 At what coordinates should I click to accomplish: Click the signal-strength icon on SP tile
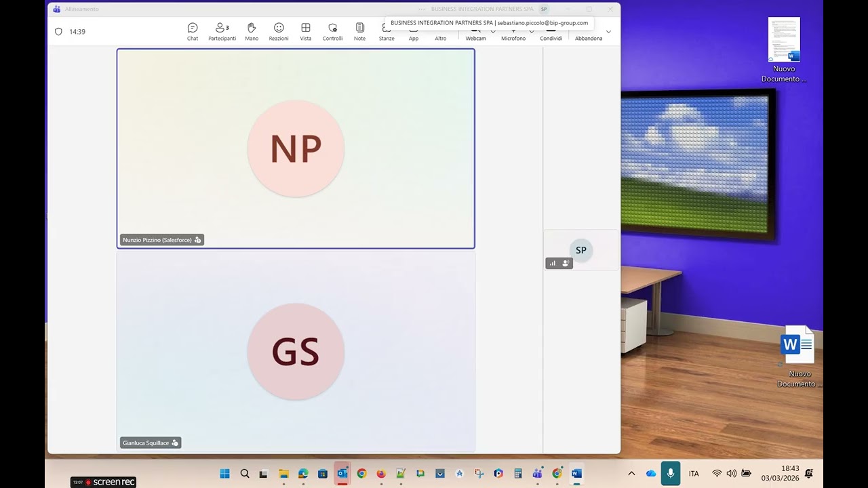click(x=552, y=264)
